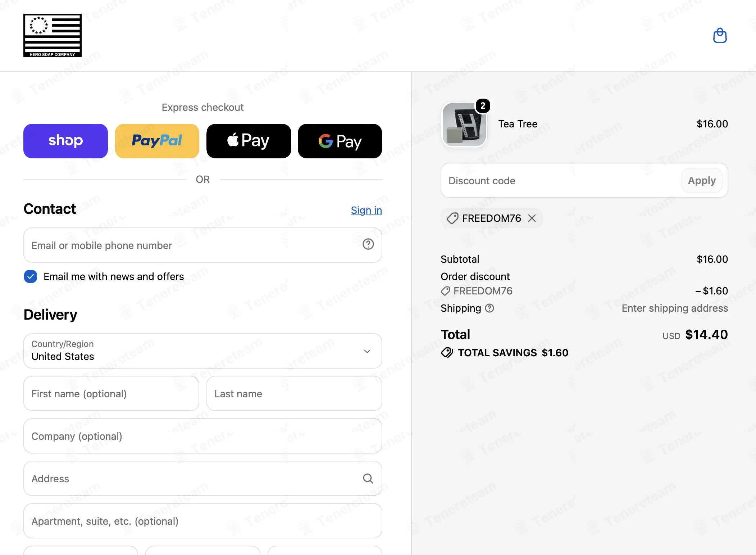
Task: Open the Sign in link
Action: (366, 210)
